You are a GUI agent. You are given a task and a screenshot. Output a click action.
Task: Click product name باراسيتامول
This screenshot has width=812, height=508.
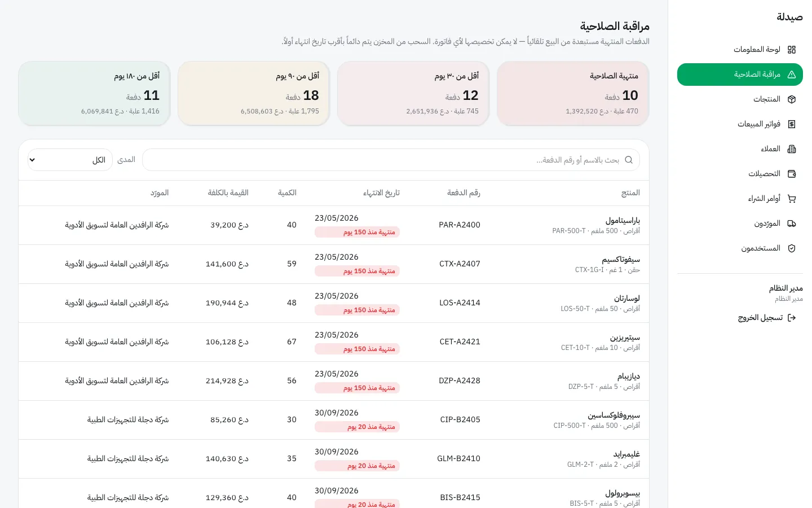(623, 220)
